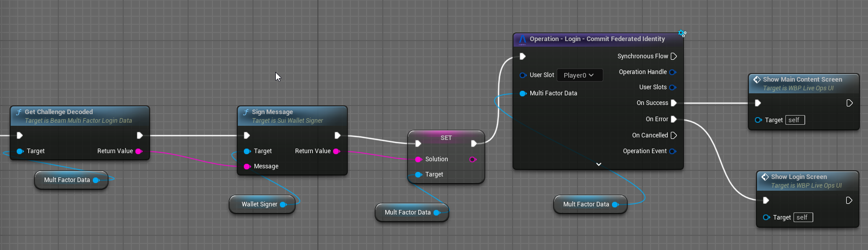Click the Wallet Signer variable node
This screenshot has height=250, width=868.
[259, 204]
